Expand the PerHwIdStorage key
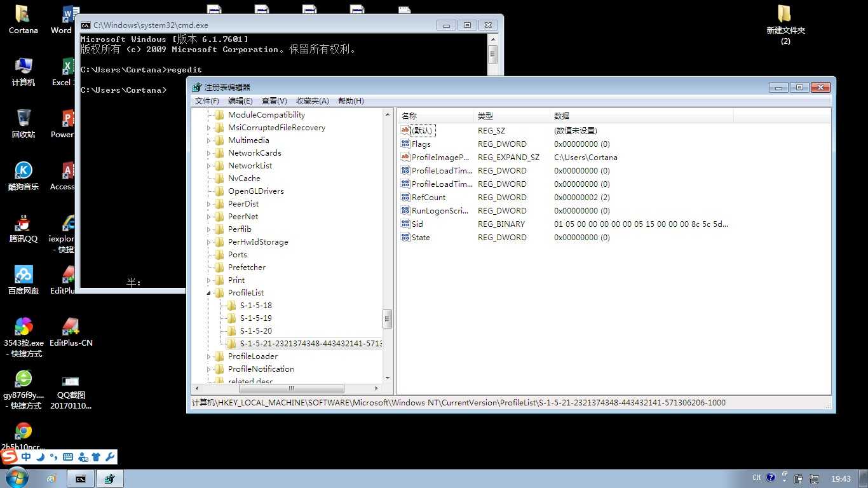868x488 pixels. (x=208, y=242)
